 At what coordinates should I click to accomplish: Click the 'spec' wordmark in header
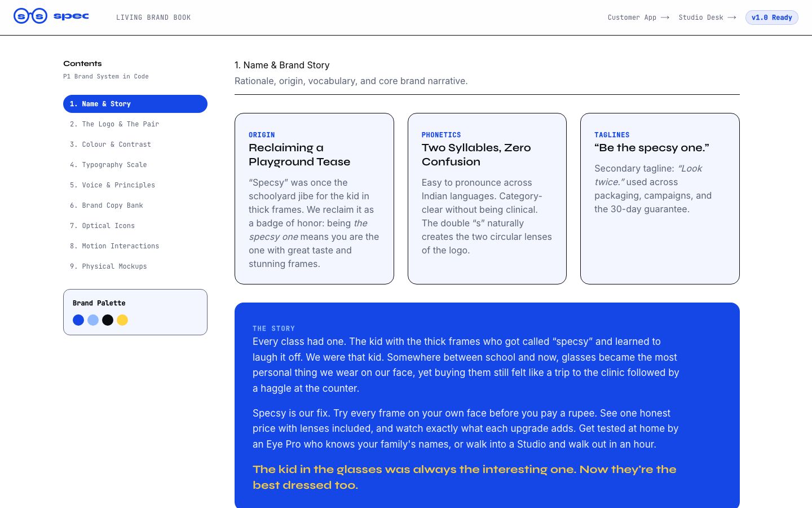pyautogui.click(x=71, y=16)
